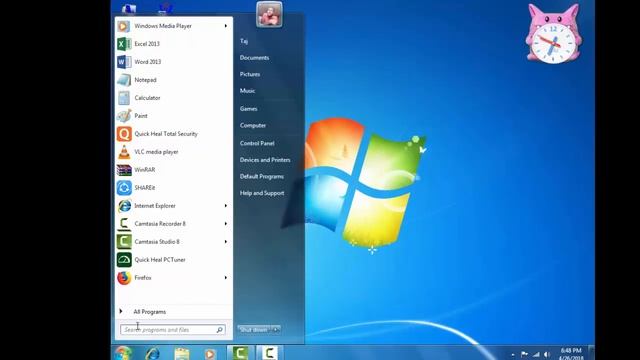This screenshot has width=640, height=360.
Task: Launch Quick Heal PCTuner icon
Action: click(x=124, y=259)
